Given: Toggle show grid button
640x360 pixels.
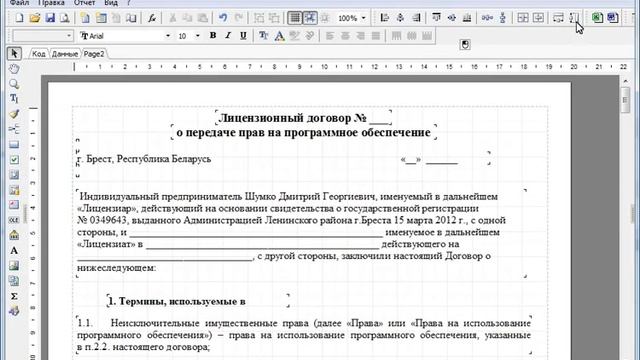Looking at the screenshot, I should 295,18.
